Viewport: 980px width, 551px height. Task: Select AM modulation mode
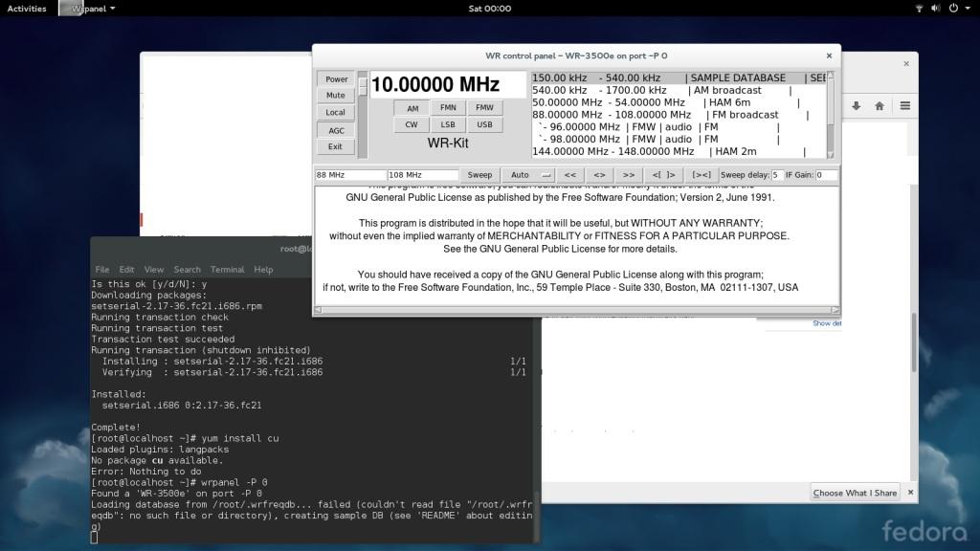412,108
